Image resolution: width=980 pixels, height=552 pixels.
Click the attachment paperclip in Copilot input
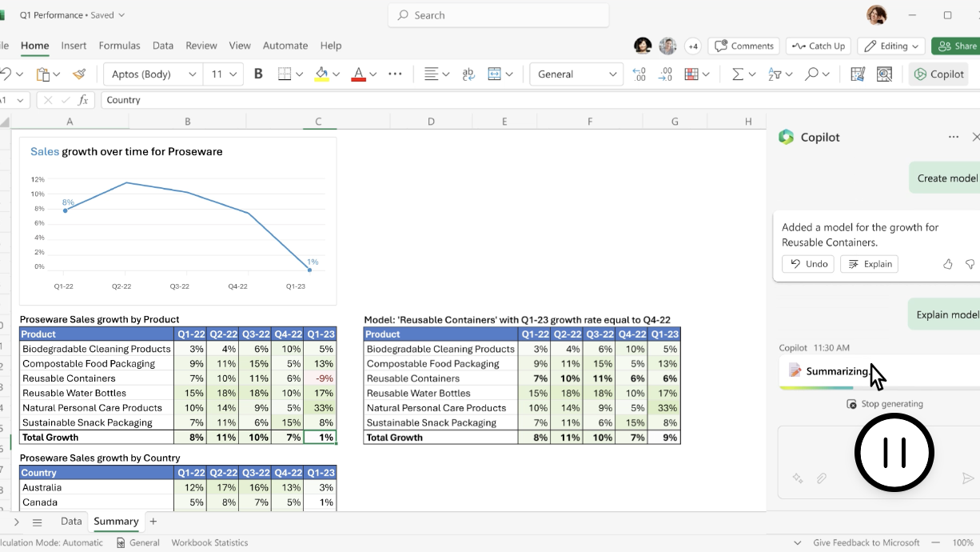pyautogui.click(x=821, y=478)
